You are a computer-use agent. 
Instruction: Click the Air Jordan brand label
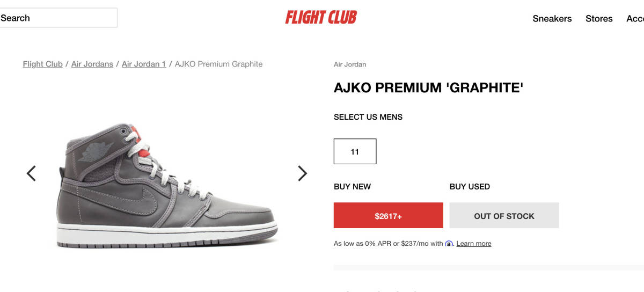pyautogui.click(x=350, y=64)
